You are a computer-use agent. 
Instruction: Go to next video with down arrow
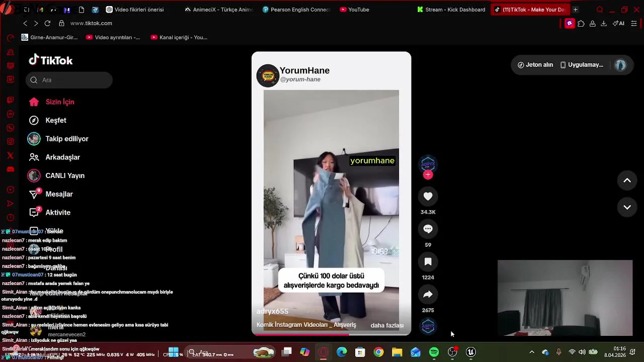[627, 207]
